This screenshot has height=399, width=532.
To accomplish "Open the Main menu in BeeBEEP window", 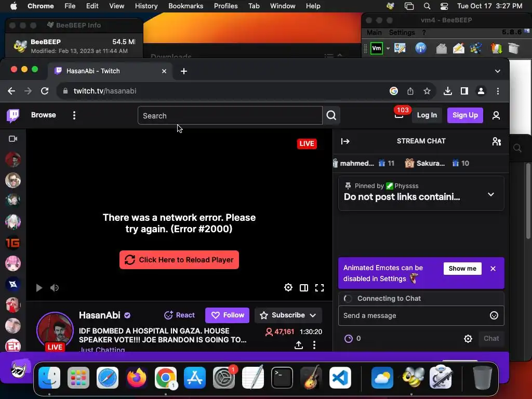I will pyautogui.click(x=374, y=32).
